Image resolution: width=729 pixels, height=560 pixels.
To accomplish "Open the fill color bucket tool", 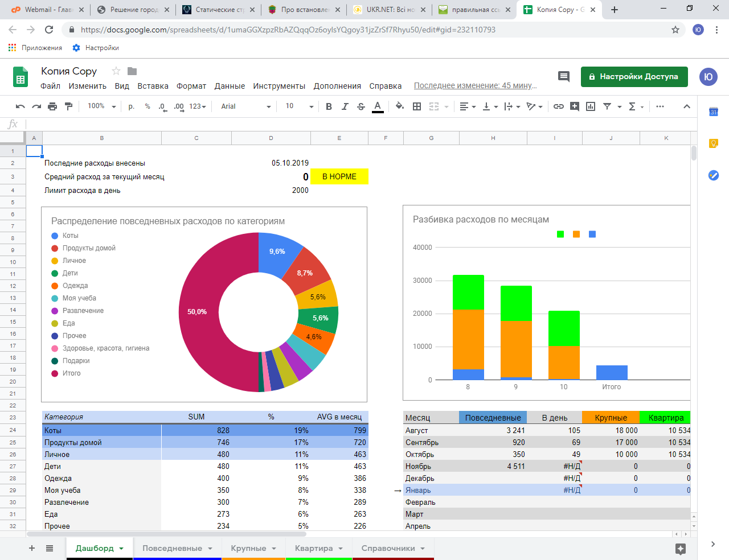I will tap(400, 106).
